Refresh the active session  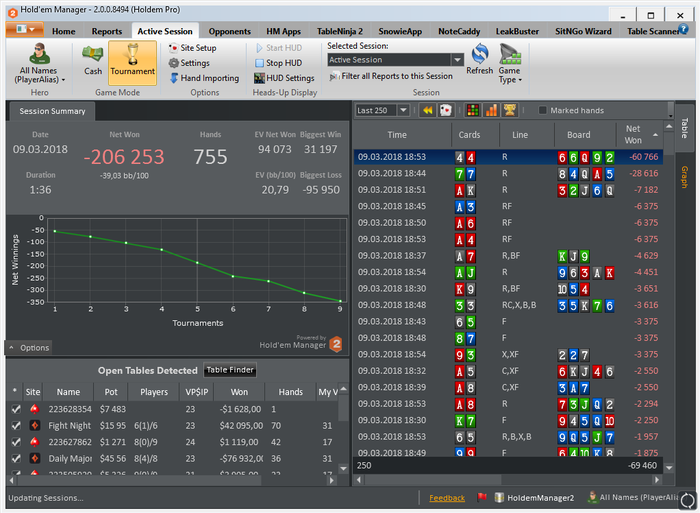(x=479, y=59)
